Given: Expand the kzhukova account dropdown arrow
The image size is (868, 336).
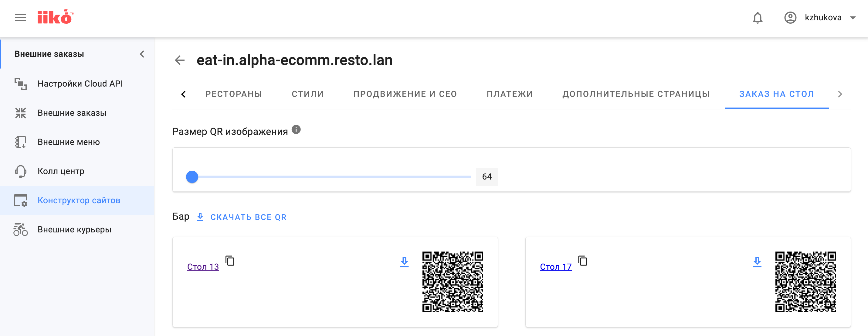Looking at the screenshot, I should tap(853, 18).
